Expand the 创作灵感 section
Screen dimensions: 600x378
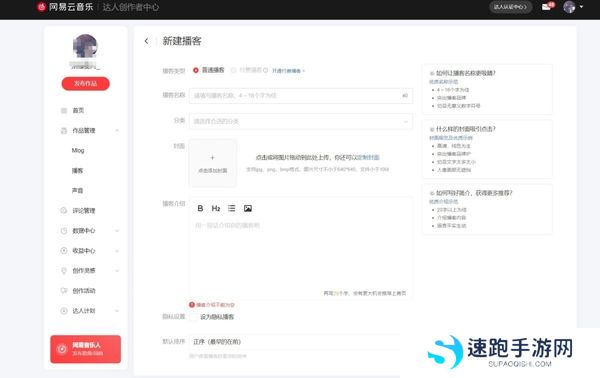[x=117, y=270]
